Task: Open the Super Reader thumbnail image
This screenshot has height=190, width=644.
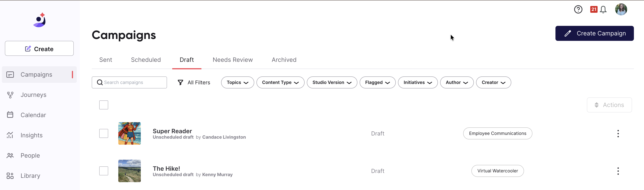Action: 130,133
